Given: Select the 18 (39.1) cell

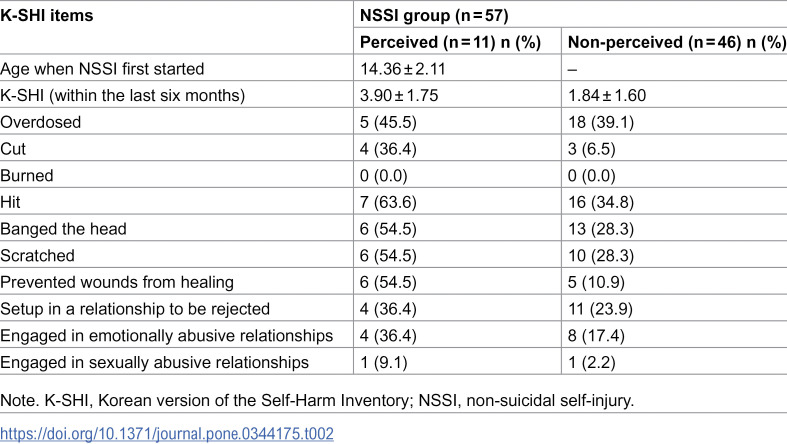Looking at the screenshot, I should (x=601, y=122).
